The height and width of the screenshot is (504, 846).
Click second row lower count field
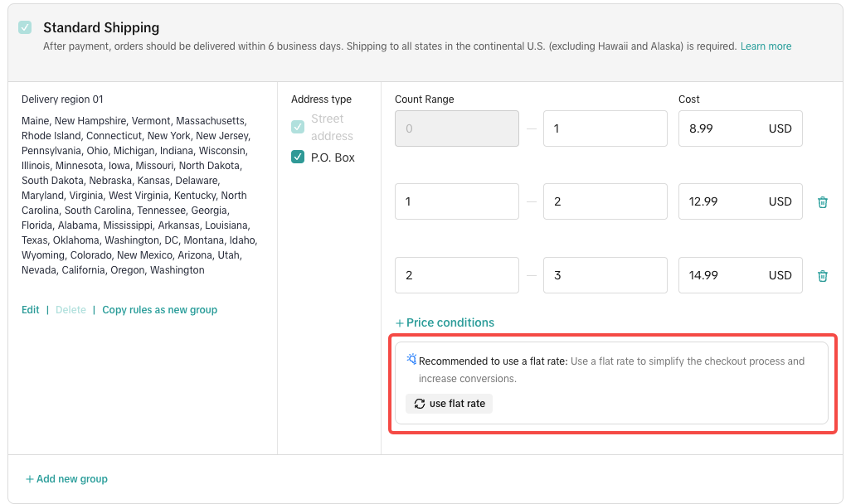pyautogui.click(x=456, y=201)
